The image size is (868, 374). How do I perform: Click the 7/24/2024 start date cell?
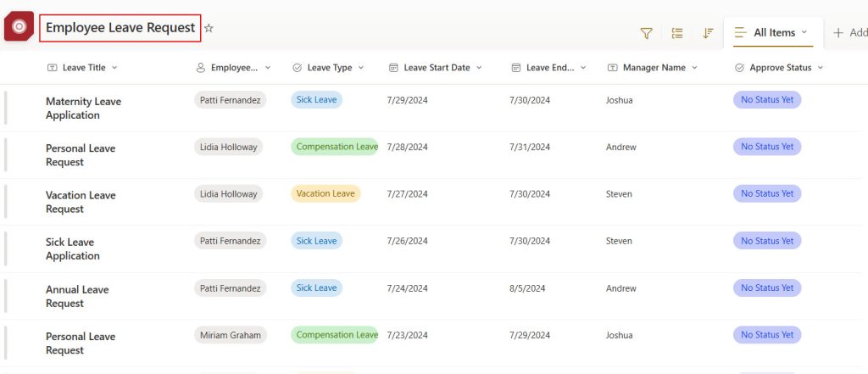coord(408,288)
